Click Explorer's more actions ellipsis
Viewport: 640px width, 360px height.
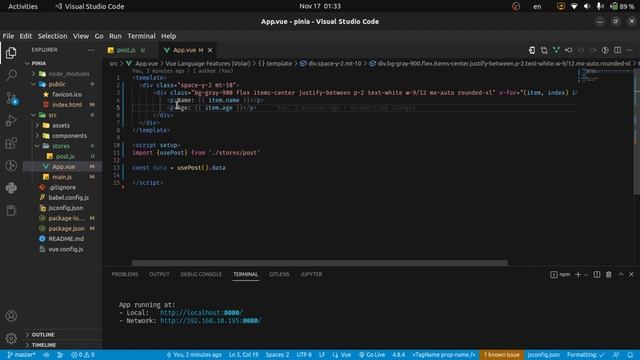[91, 50]
